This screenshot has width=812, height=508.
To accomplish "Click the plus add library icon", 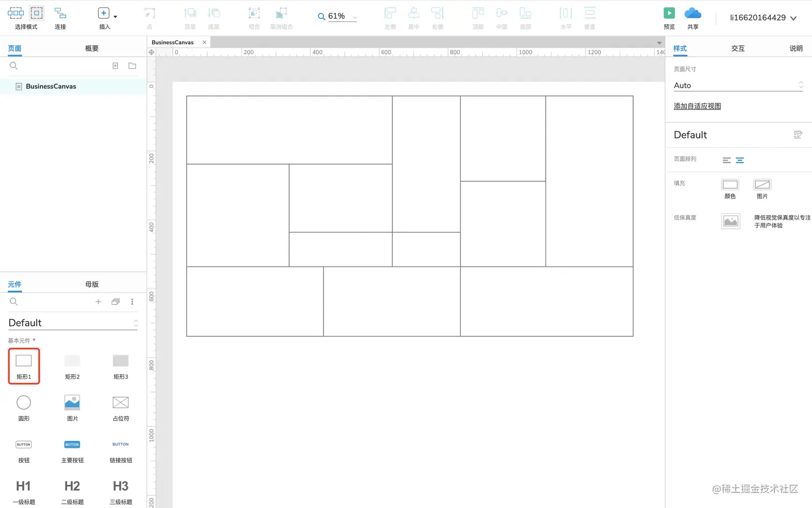I will click(x=98, y=302).
